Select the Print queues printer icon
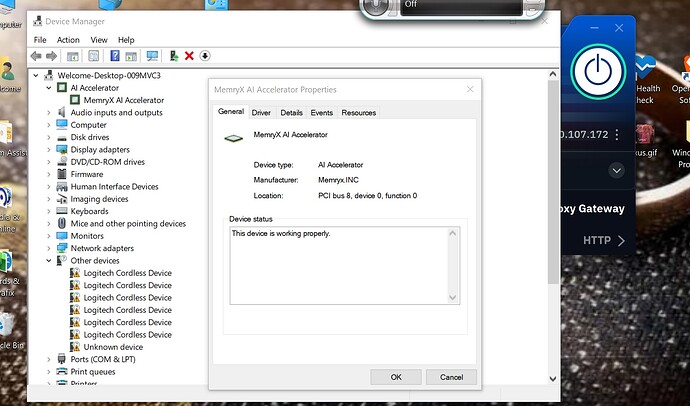690x406 pixels. coord(62,371)
